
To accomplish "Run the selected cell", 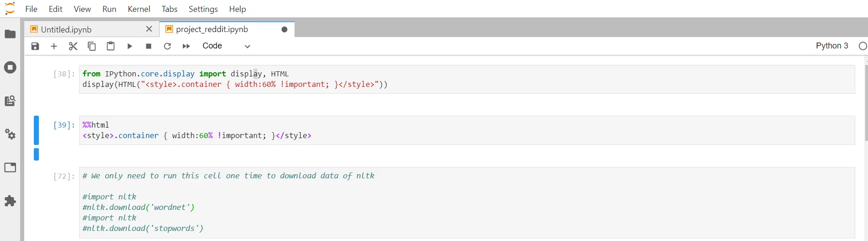I will pyautogui.click(x=130, y=46).
